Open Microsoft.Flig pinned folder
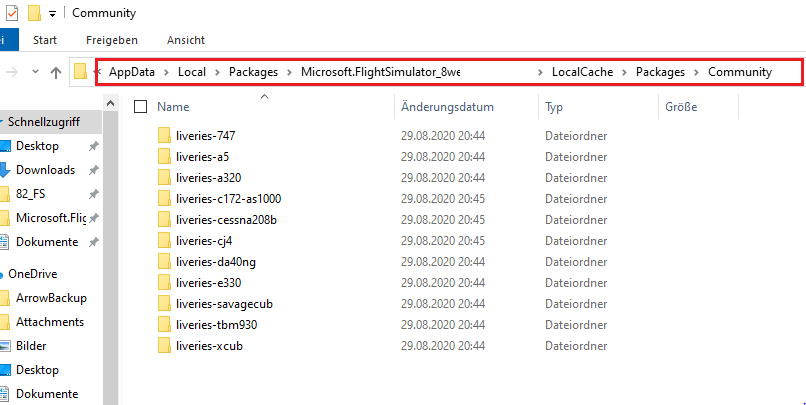Image resolution: width=806 pixels, height=405 pixels. (51, 218)
